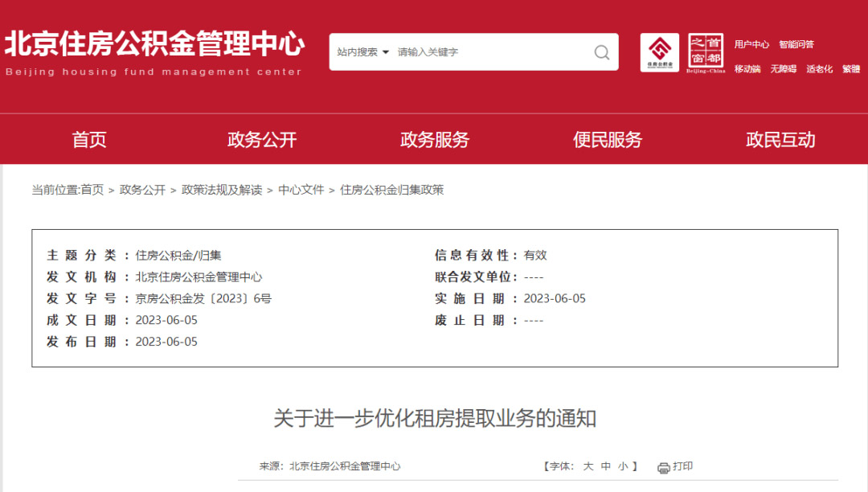The image size is (868, 492).
Task: Open the 首页 navigation tab
Action: (x=88, y=139)
